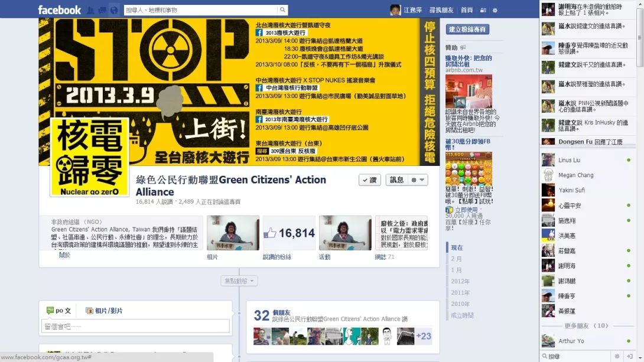Expand the 更多朋友 (10) section
This screenshot has width=644, height=362.
pyautogui.click(x=586, y=326)
